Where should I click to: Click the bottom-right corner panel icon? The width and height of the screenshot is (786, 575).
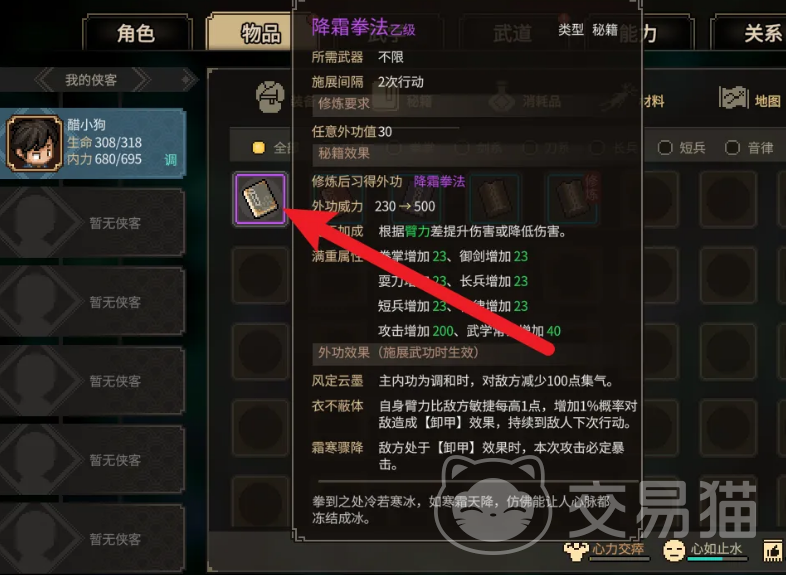[773, 551]
